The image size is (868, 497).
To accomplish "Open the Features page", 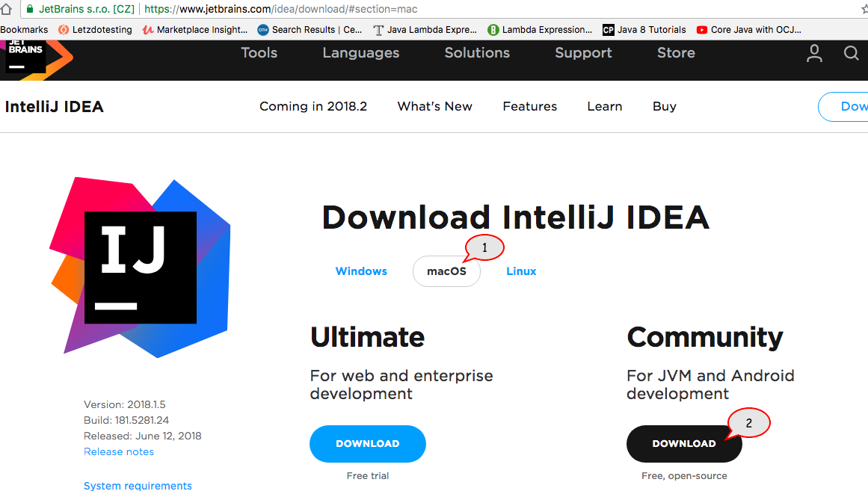I will 530,106.
